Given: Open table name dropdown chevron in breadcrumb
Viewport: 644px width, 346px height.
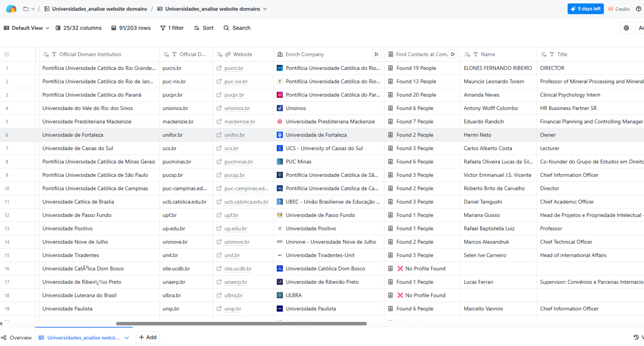Looking at the screenshot, I should pyautogui.click(x=265, y=9).
